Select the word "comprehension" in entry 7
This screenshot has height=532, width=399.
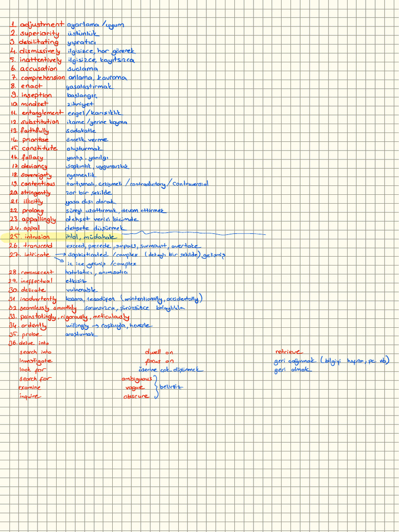[43, 78]
